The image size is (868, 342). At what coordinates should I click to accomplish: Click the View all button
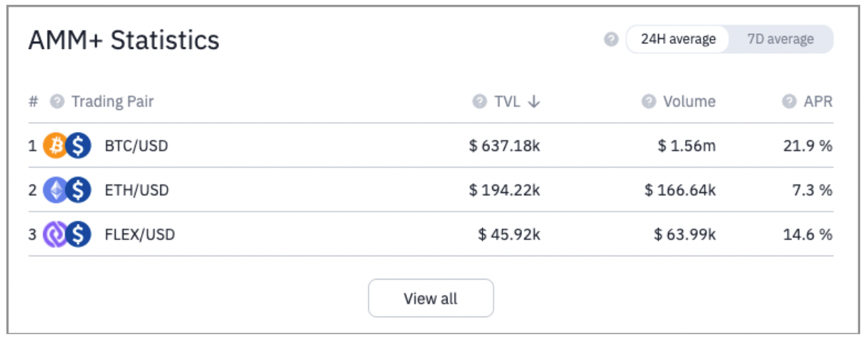tap(430, 298)
